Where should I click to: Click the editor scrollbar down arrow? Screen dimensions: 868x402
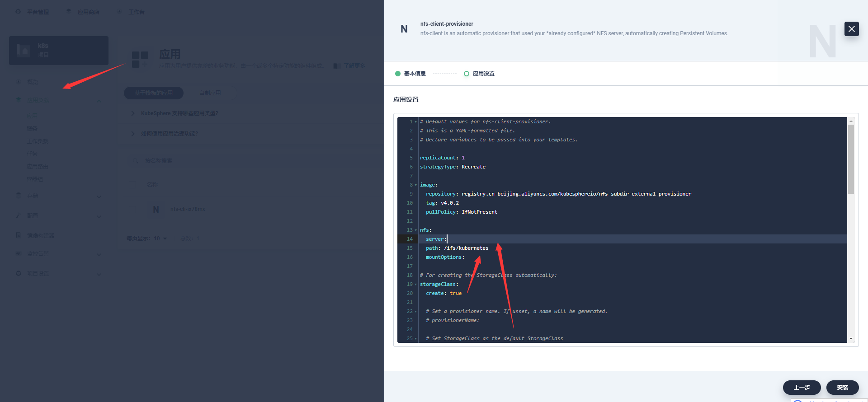[x=851, y=339]
